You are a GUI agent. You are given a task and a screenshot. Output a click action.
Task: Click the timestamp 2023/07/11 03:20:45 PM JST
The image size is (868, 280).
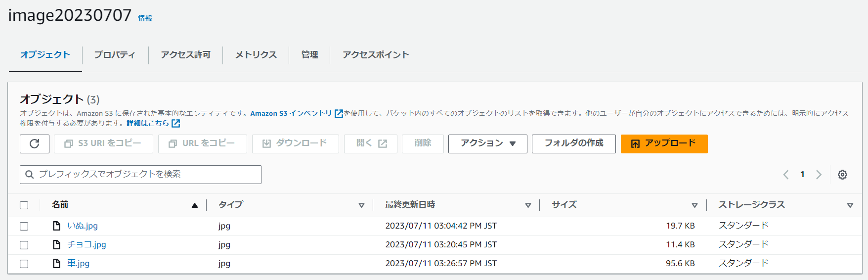click(441, 245)
